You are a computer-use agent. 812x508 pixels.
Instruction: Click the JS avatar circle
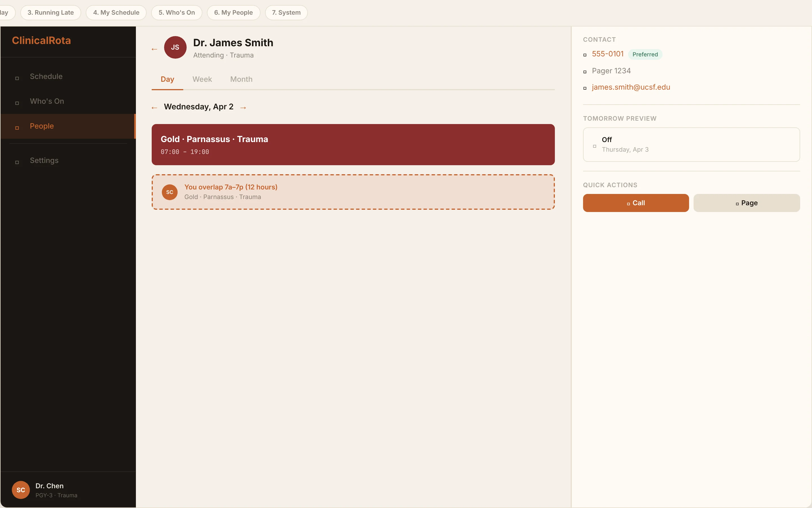tap(175, 47)
